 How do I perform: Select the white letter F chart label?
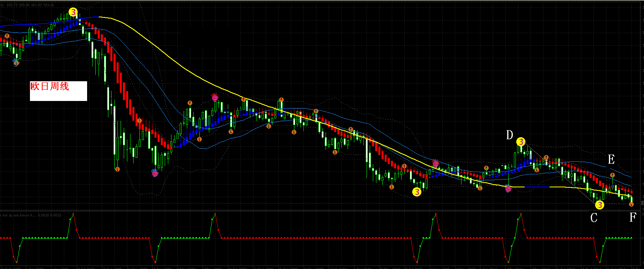633,217
